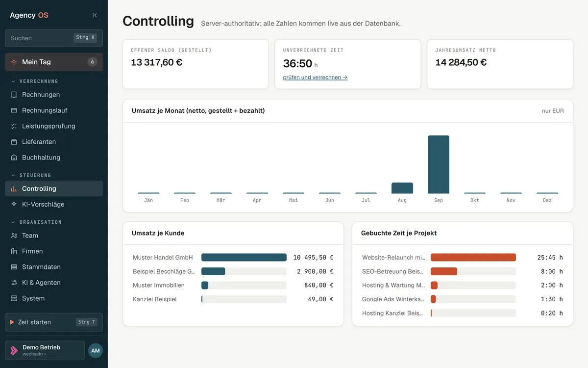The height and width of the screenshot is (368, 588).
Task: Open Rechnungslauf page
Action: pos(54,110)
